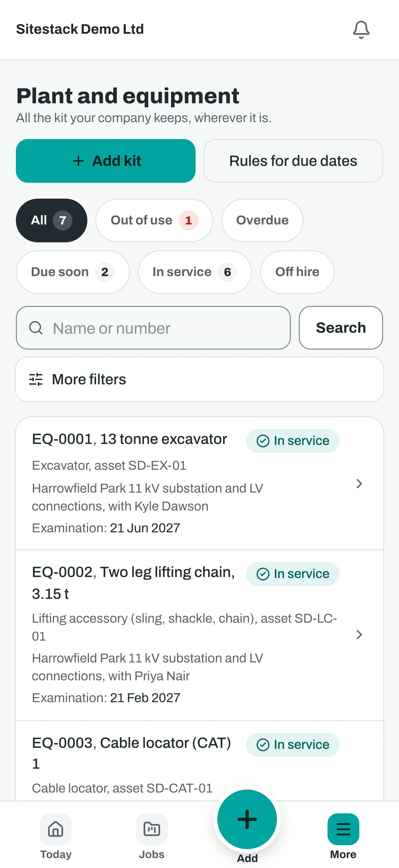Click the search magnifier icon
This screenshot has height=868, width=399.
coord(36,328)
